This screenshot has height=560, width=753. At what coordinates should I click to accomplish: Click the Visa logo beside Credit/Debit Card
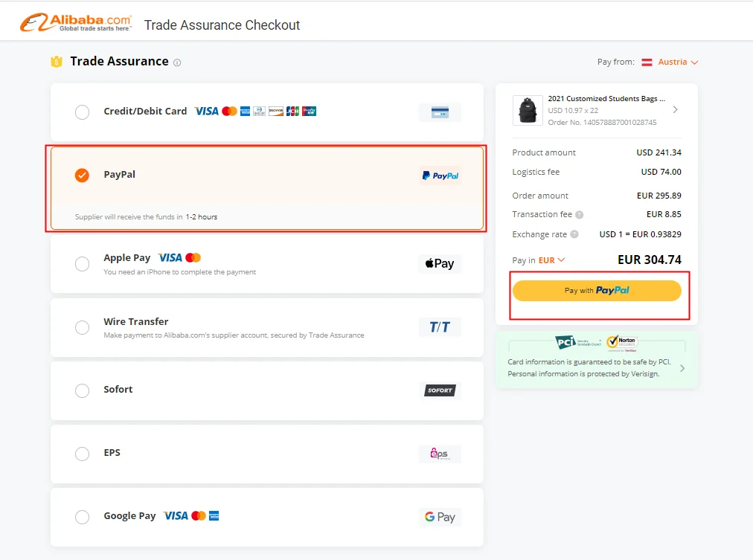[x=207, y=112]
